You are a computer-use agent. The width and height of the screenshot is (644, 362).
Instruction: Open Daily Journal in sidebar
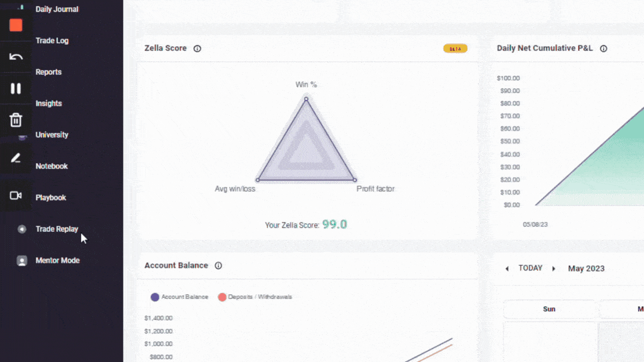pyautogui.click(x=56, y=9)
